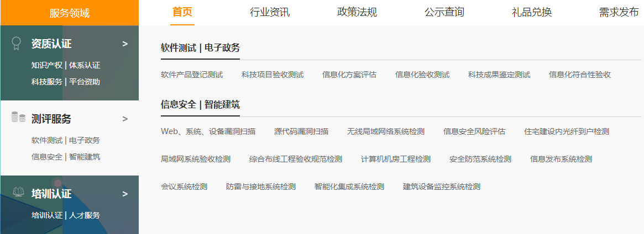Expand the 测评服务 arrow
The width and height of the screenshot is (644, 234).
(x=125, y=119)
